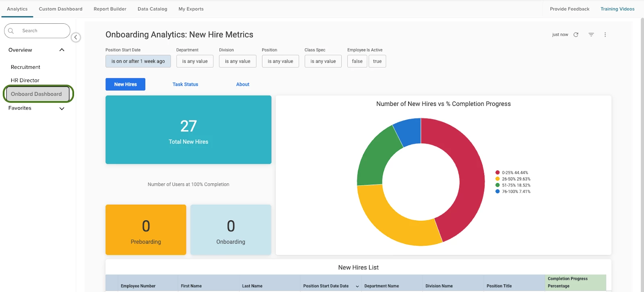Toggle 51-75% 18.52% legend entry
This screenshot has height=292, width=644.
[x=513, y=185]
